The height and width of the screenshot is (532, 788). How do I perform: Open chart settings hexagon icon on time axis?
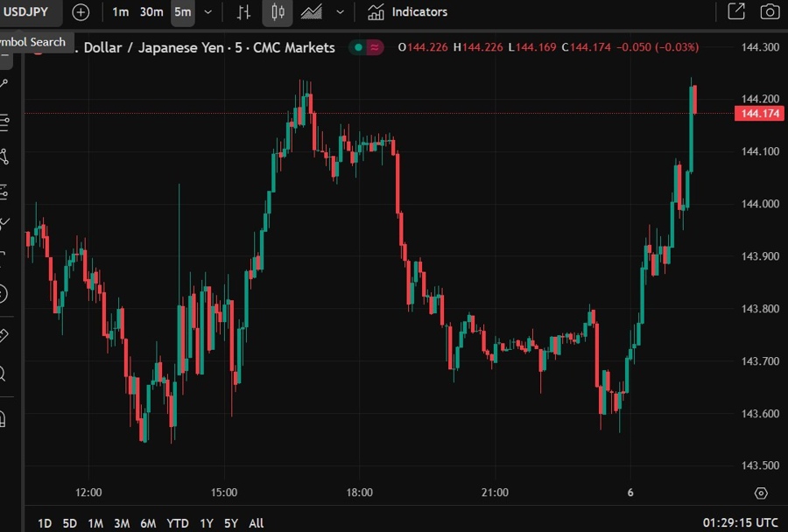761,493
